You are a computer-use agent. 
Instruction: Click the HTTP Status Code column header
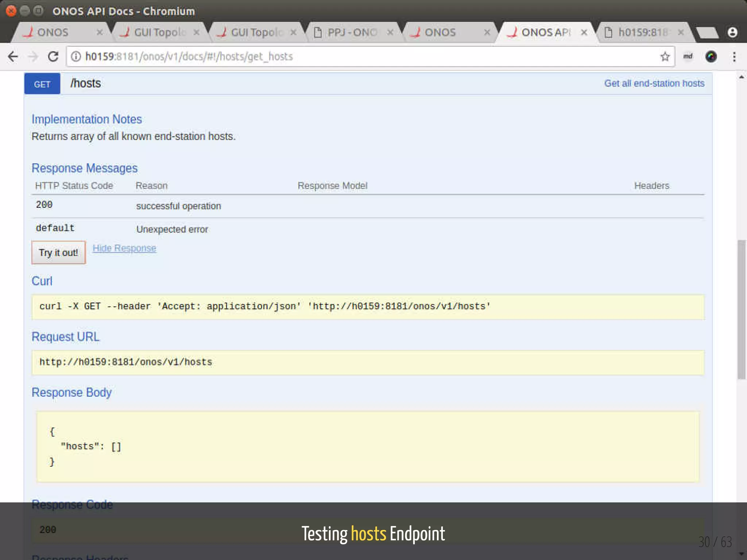click(x=74, y=186)
